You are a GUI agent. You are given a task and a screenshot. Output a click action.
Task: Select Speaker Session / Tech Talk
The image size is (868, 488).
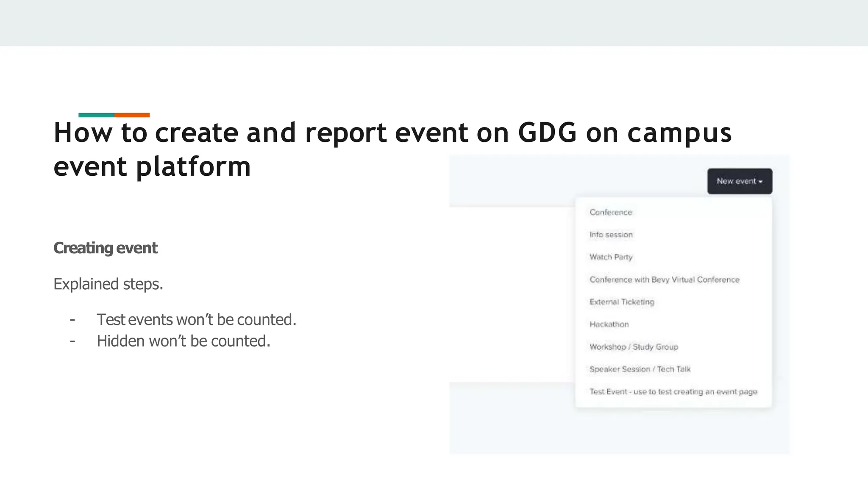tap(640, 369)
